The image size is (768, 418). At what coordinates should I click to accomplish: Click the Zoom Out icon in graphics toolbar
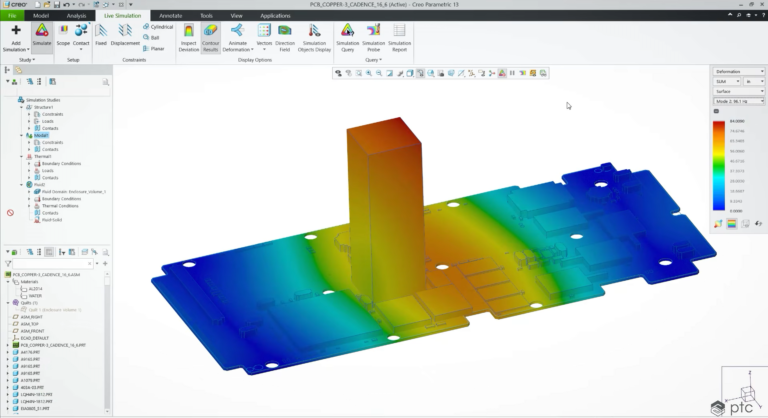pyautogui.click(x=379, y=73)
